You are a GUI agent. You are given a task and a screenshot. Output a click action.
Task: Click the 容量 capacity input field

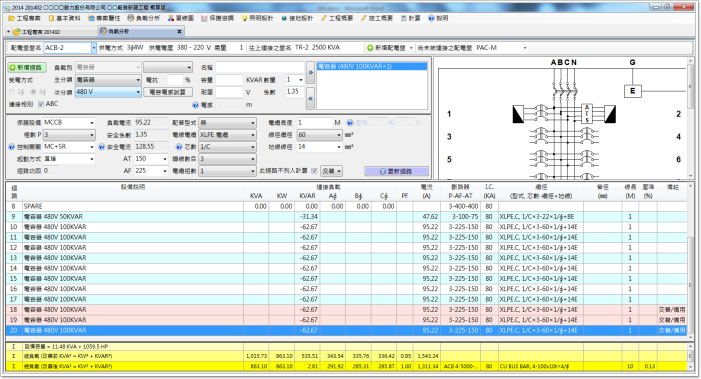229,80
